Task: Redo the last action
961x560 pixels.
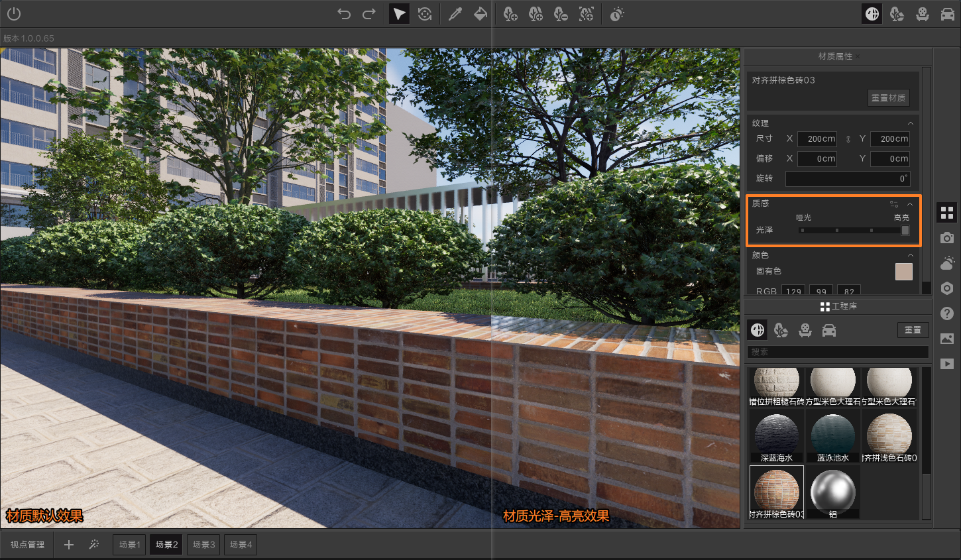Action: (x=369, y=14)
